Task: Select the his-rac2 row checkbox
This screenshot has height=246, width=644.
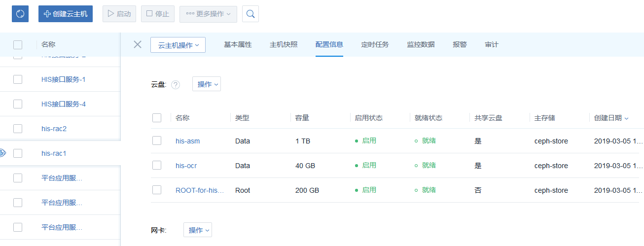Action: click(18, 129)
